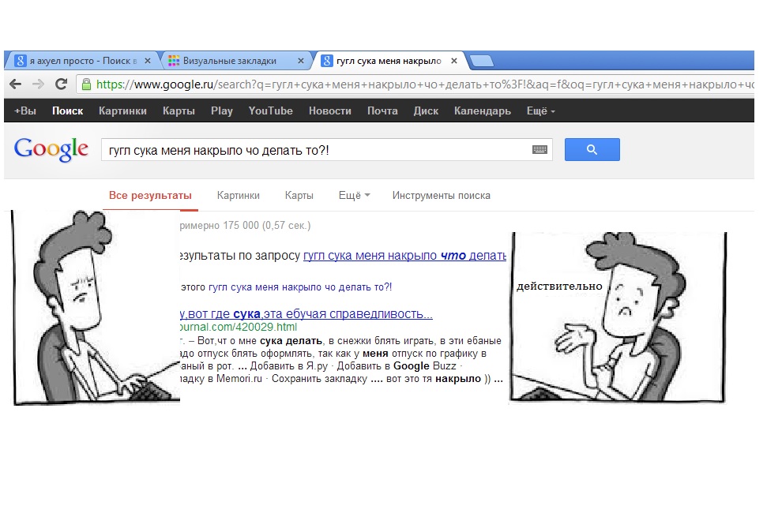Click the corrected query link with 'что делать'
The height and width of the screenshot is (532, 782).
(x=404, y=256)
